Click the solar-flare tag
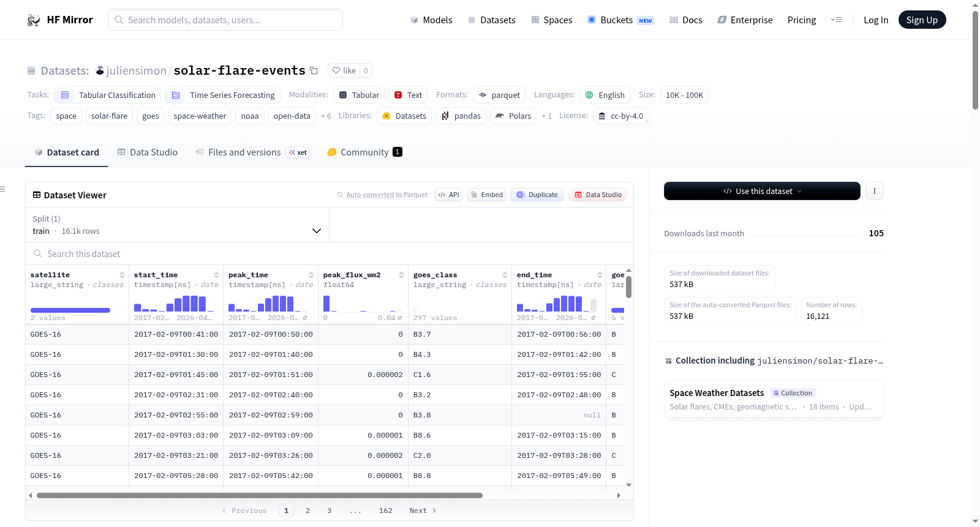 [110, 116]
